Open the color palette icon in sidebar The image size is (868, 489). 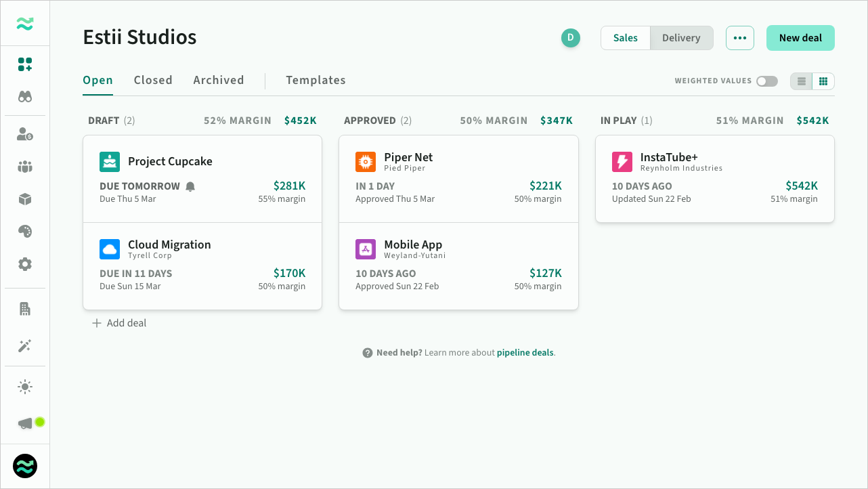coord(25,232)
